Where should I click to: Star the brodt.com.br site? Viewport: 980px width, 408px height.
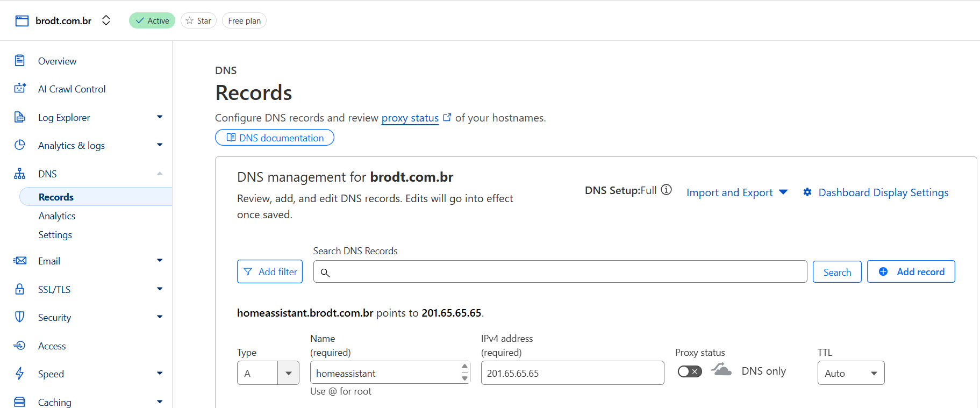click(x=198, y=20)
